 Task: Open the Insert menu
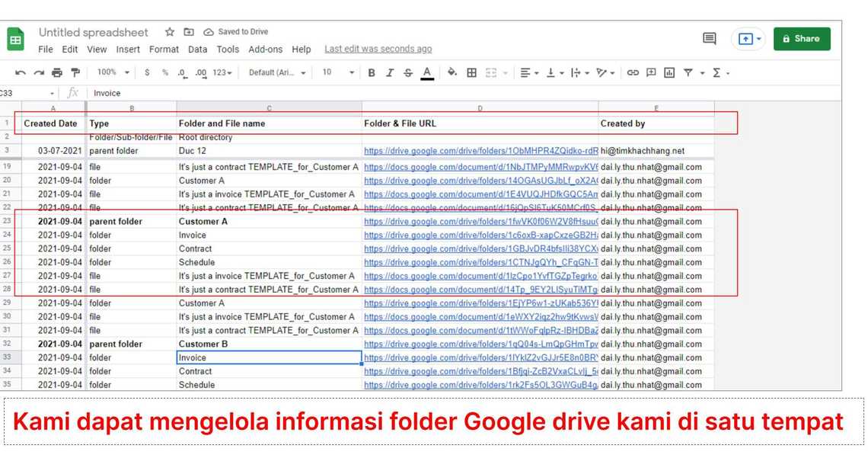(x=128, y=50)
